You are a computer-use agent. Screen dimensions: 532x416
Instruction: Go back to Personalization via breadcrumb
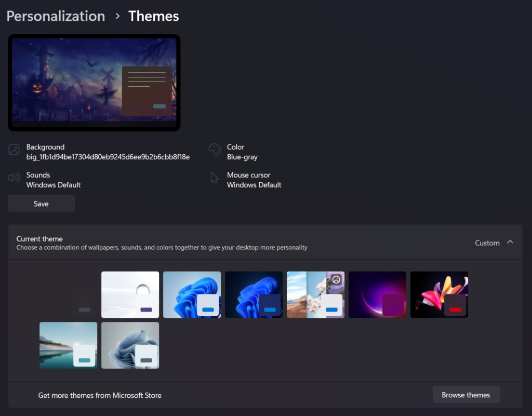coord(56,16)
